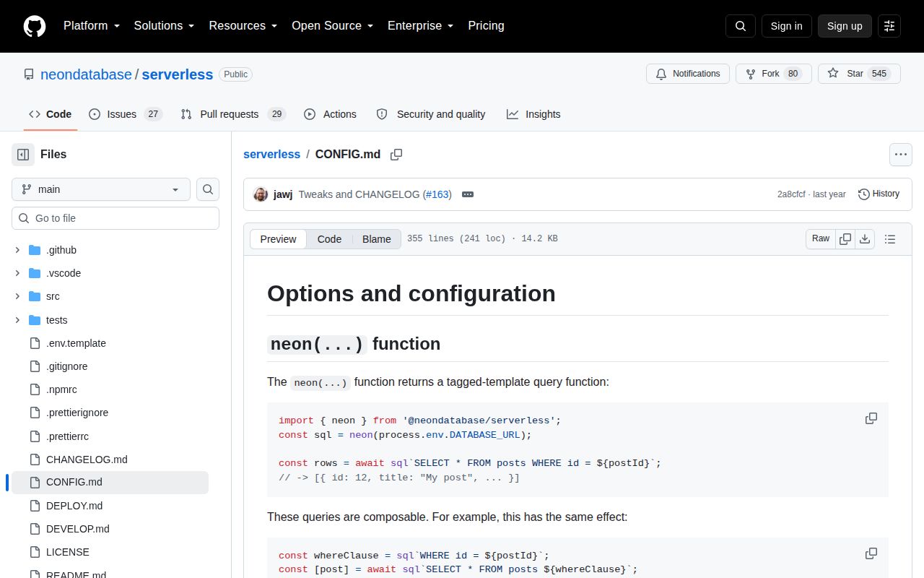This screenshot has height=578, width=924.
Task: Expand the .vscode folder
Action: (x=17, y=273)
